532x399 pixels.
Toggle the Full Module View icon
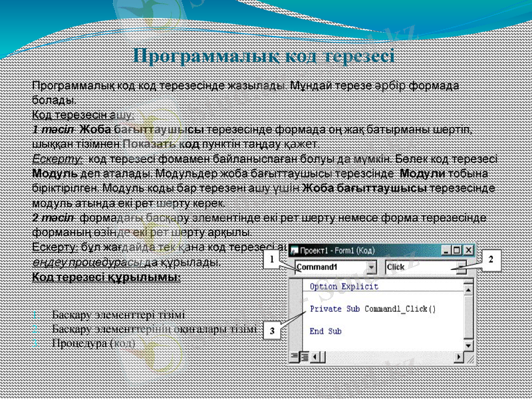[x=304, y=355]
